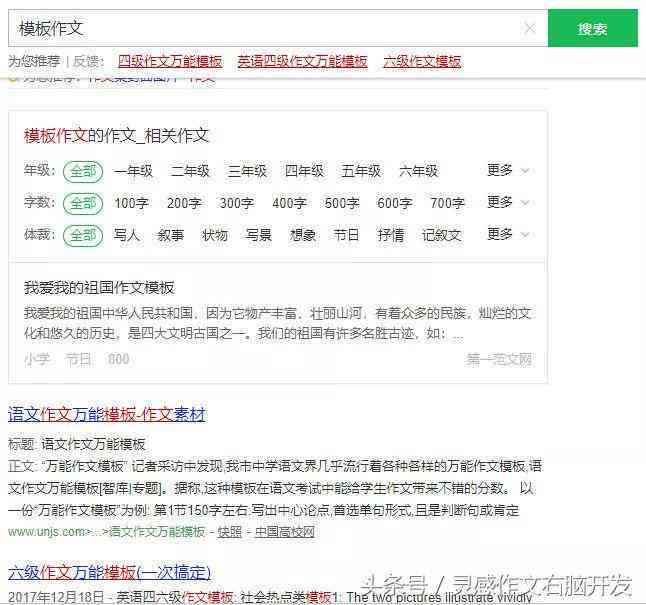Screen dimensions: 646x605
Task: Filter by 状物 genre
Action: (x=215, y=235)
